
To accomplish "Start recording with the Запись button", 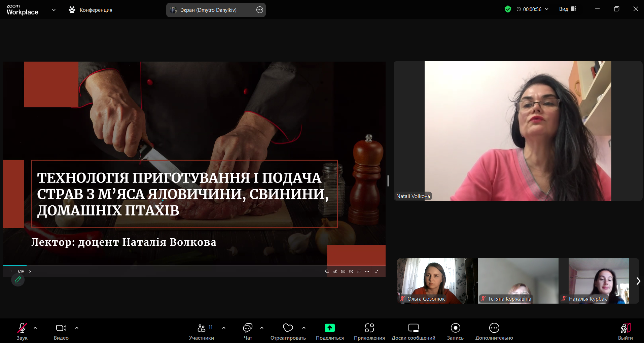I will 455,328.
